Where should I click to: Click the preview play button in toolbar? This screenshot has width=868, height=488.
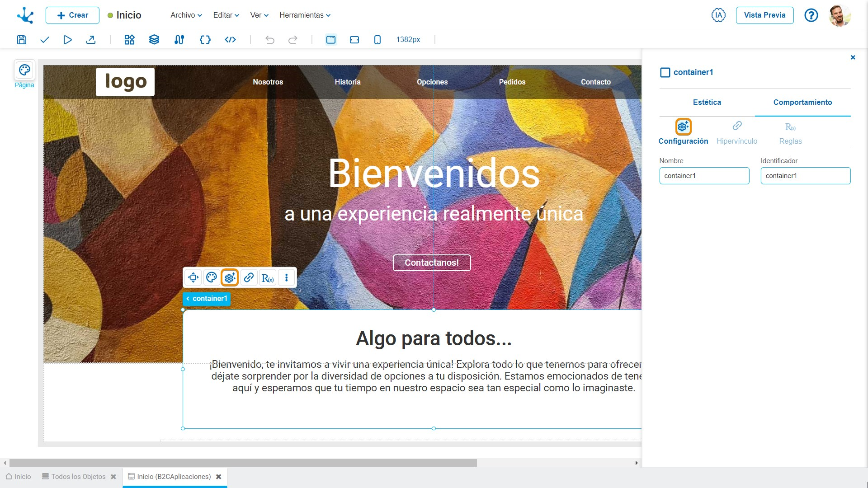click(x=67, y=39)
